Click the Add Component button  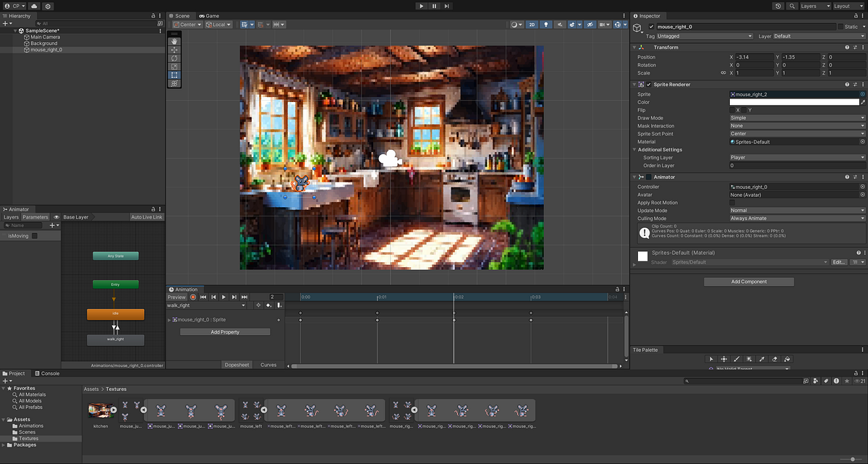[x=749, y=282]
